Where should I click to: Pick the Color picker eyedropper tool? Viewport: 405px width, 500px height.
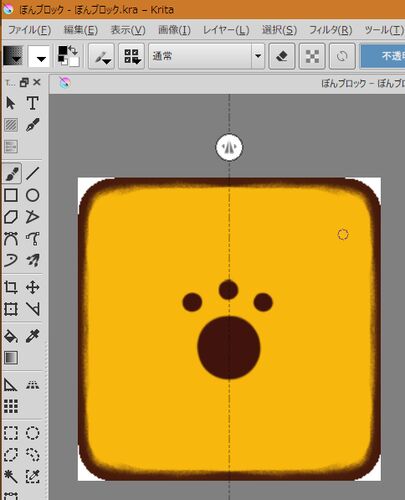click(32, 336)
